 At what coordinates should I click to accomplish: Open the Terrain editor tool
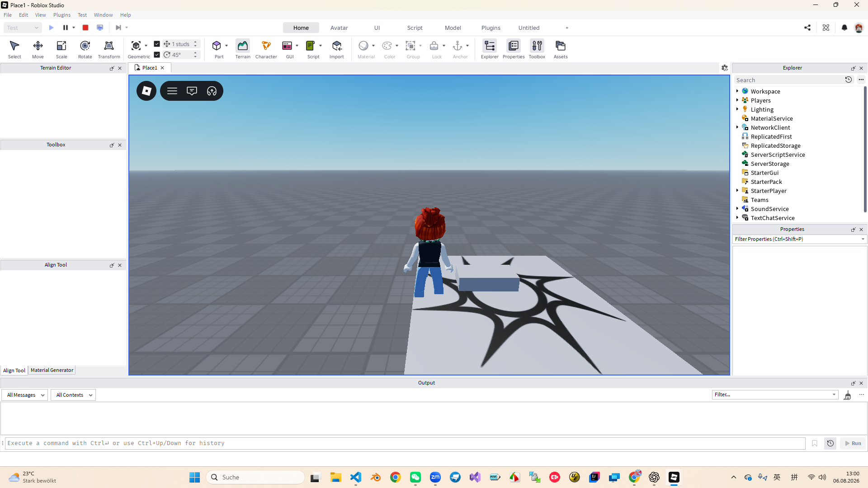coord(243,49)
